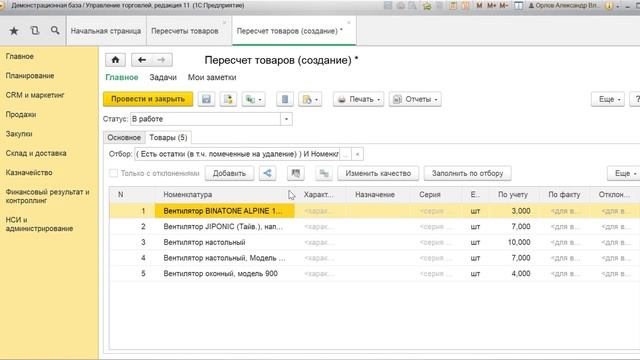Click the M- button in title bar
The height and width of the screenshot is (360, 640).
(504, 5)
